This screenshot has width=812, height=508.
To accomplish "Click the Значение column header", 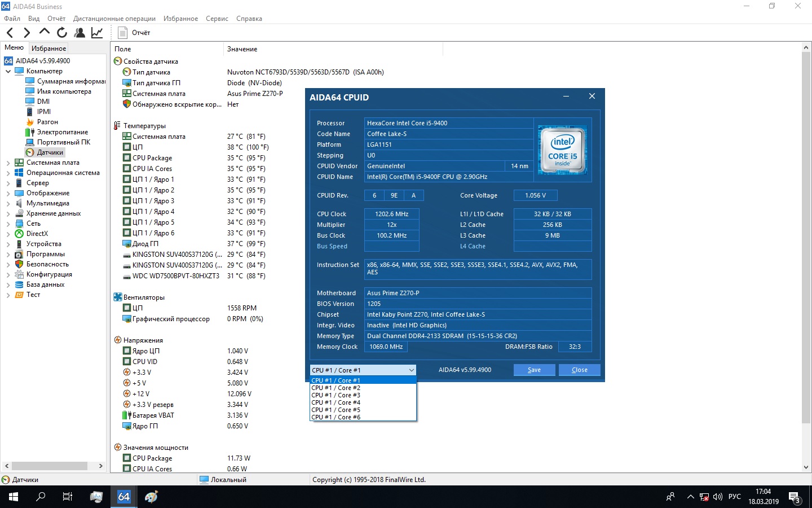I will pos(333,49).
